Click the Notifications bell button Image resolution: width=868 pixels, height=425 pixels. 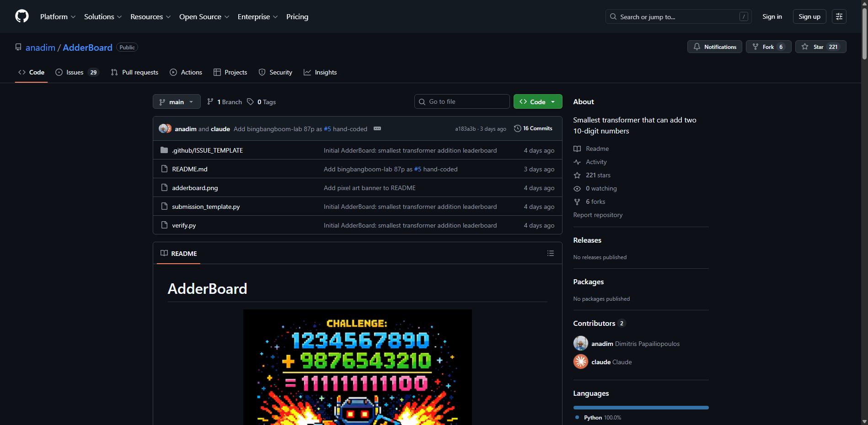point(714,47)
